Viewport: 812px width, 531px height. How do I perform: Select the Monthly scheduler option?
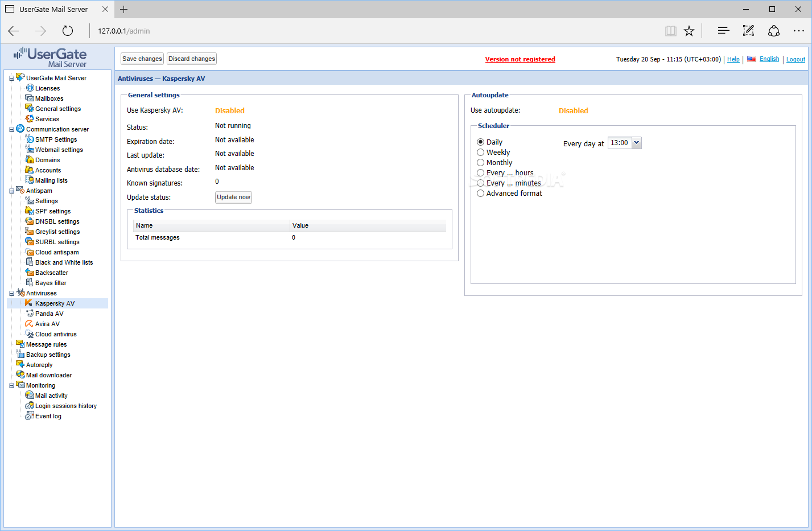pyautogui.click(x=481, y=163)
